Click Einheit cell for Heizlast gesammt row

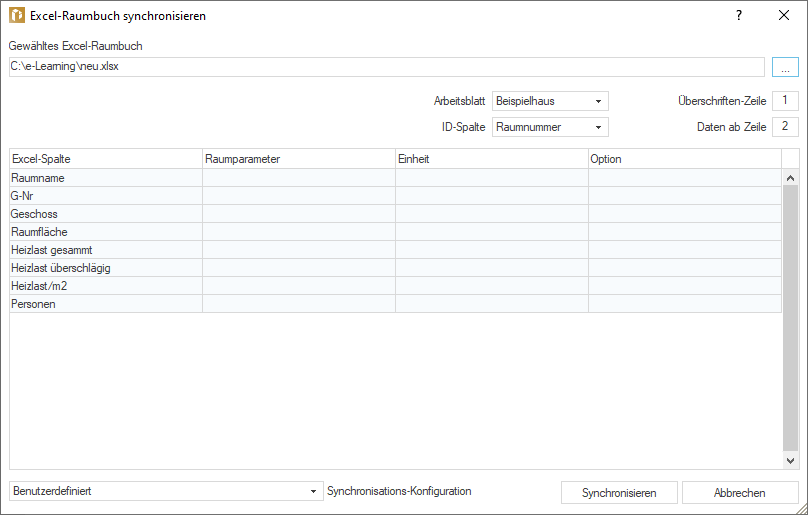coord(492,250)
